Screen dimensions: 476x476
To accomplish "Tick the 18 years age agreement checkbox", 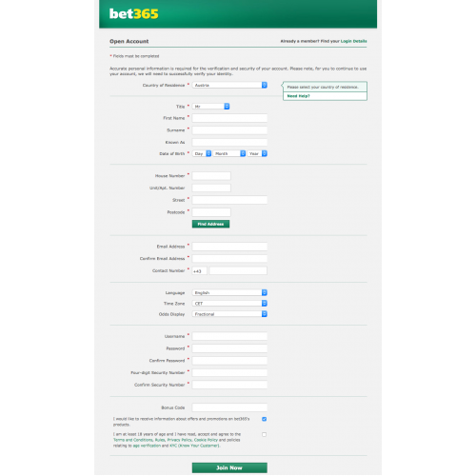I will pyautogui.click(x=264, y=434).
